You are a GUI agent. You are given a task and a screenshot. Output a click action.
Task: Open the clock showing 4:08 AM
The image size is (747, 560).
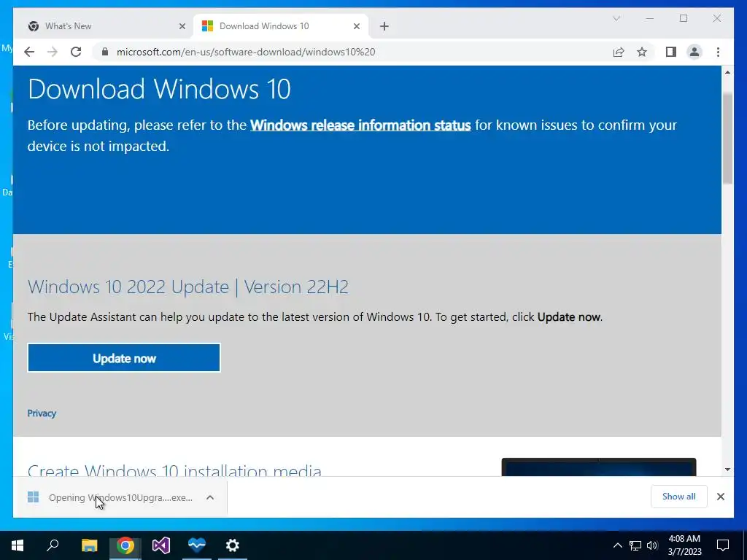(x=684, y=545)
